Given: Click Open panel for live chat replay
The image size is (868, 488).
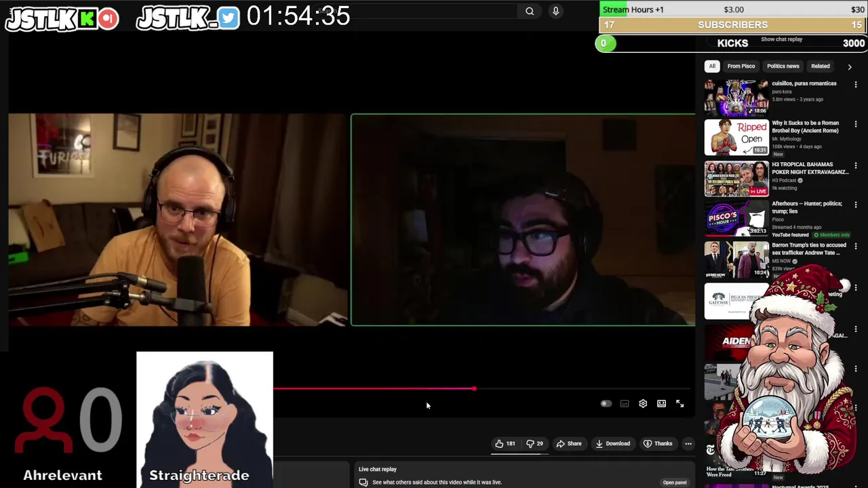Looking at the screenshot, I should tap(675, 483).
